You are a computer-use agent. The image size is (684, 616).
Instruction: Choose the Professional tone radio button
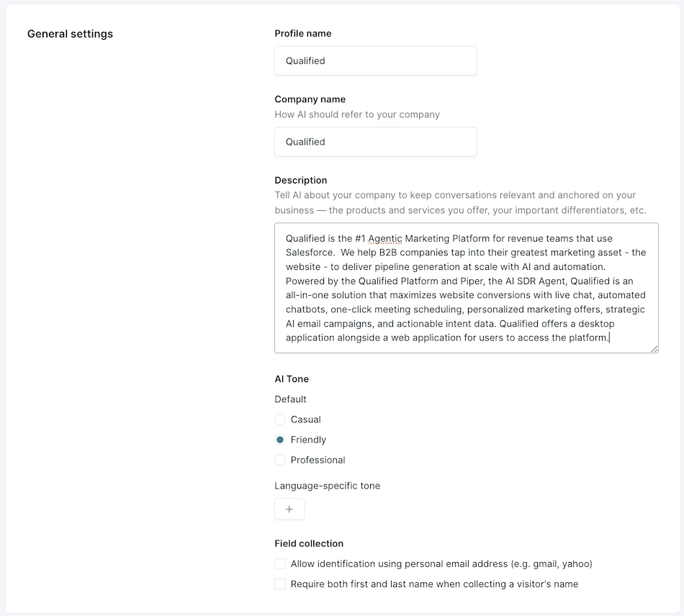coord(280,460)
